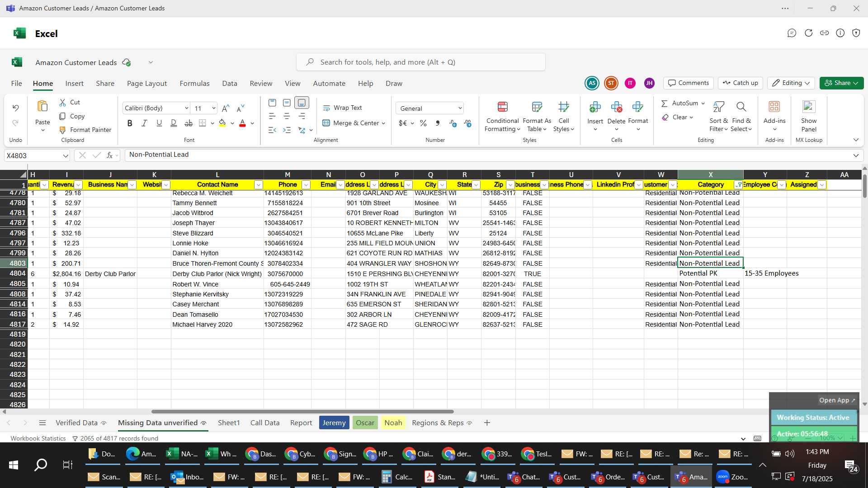
Task: Toggle double underline formatting
Action: pyautogui.click(x=174, y=123)
